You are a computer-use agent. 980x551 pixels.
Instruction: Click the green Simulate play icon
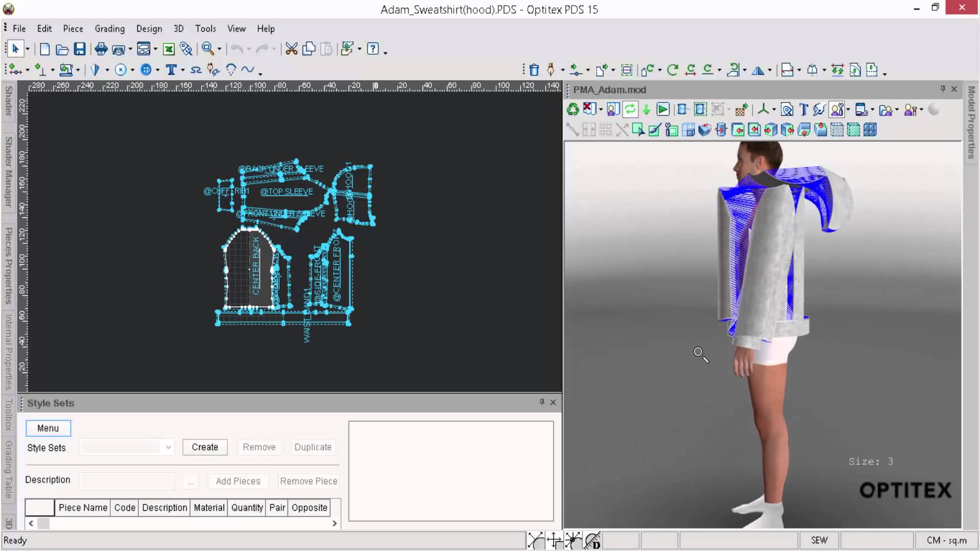point(663,109)
